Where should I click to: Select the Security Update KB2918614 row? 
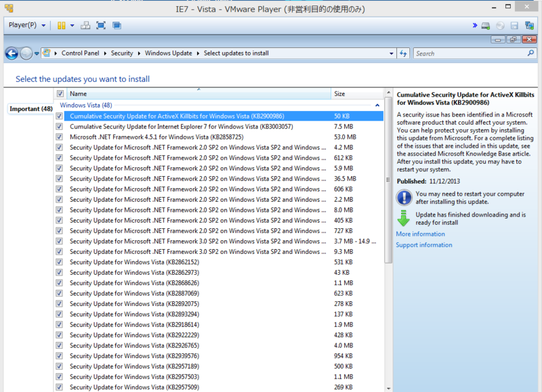click(x=219, y=325)
